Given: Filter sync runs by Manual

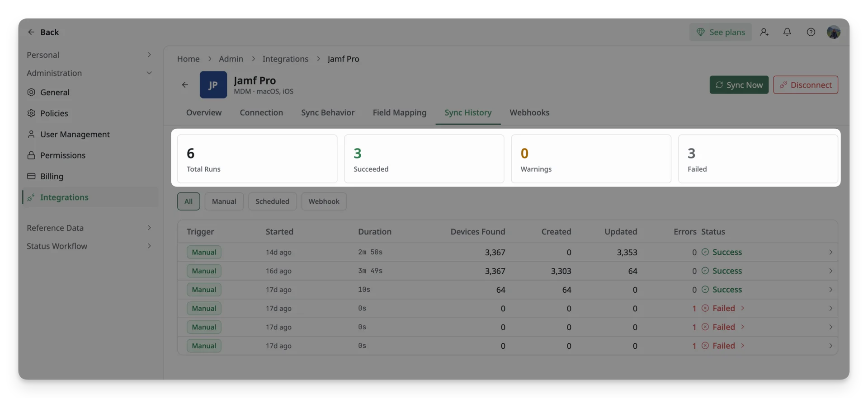Looking at the screenshot, I should click(224, 201).
